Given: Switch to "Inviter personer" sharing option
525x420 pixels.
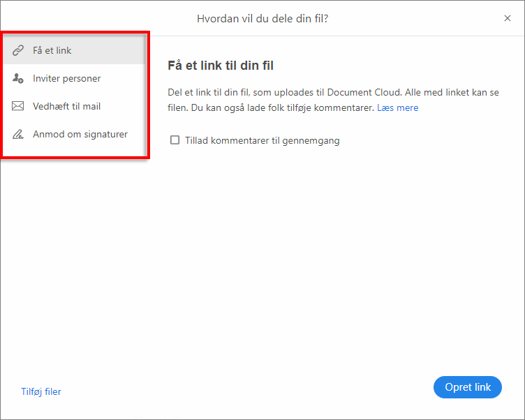Looking at the screenshot, I should point(67,79).
